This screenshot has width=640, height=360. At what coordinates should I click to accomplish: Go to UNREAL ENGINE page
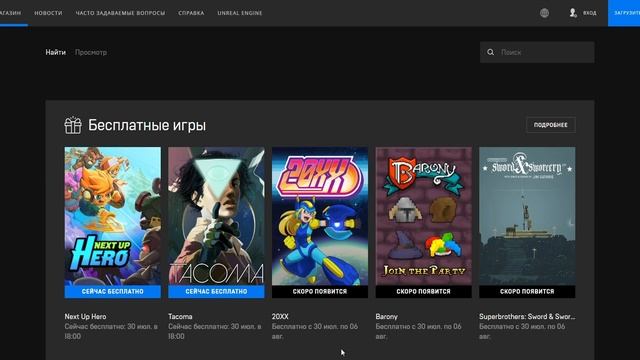240,13
